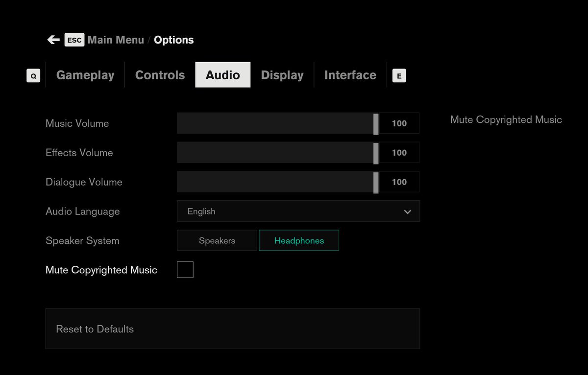The height and width of the screenshot is (375, 588).
Task: Click the Q previous-tab key icon
Action: [33, 76]
